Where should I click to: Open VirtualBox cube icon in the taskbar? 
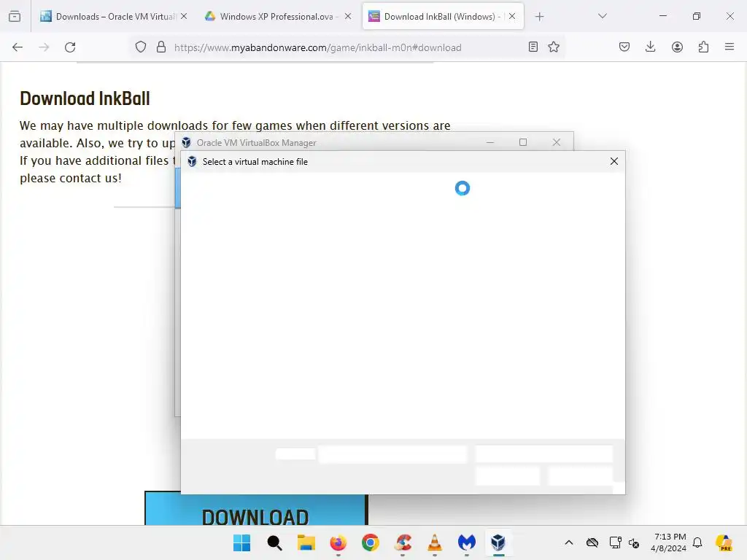click(x=498, y=542)
